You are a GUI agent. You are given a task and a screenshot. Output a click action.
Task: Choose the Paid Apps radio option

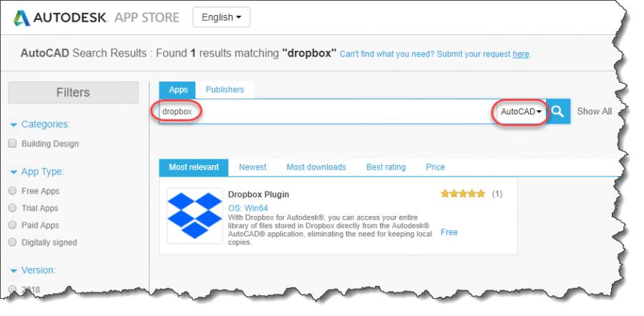coord(12,225)
